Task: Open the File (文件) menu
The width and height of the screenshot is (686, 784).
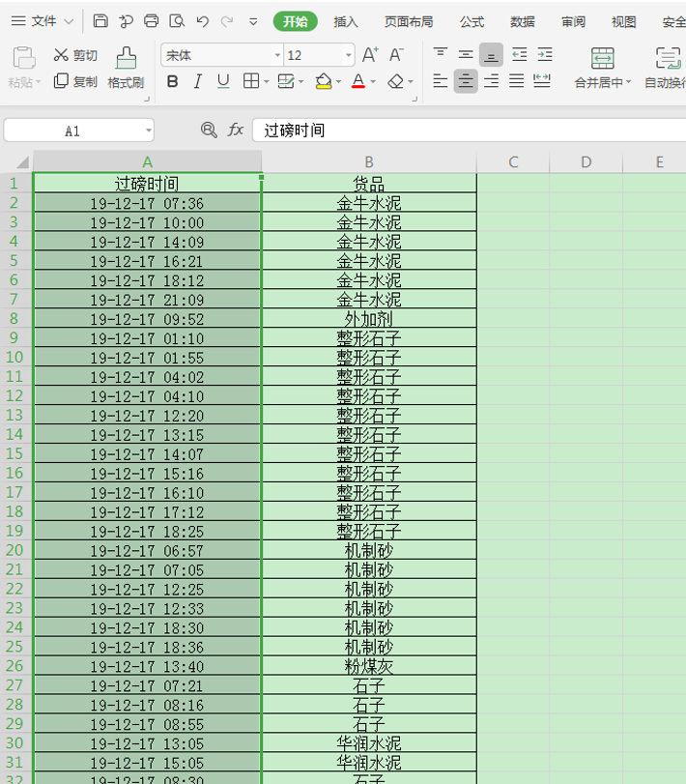Action: click(x=43, y=21)
